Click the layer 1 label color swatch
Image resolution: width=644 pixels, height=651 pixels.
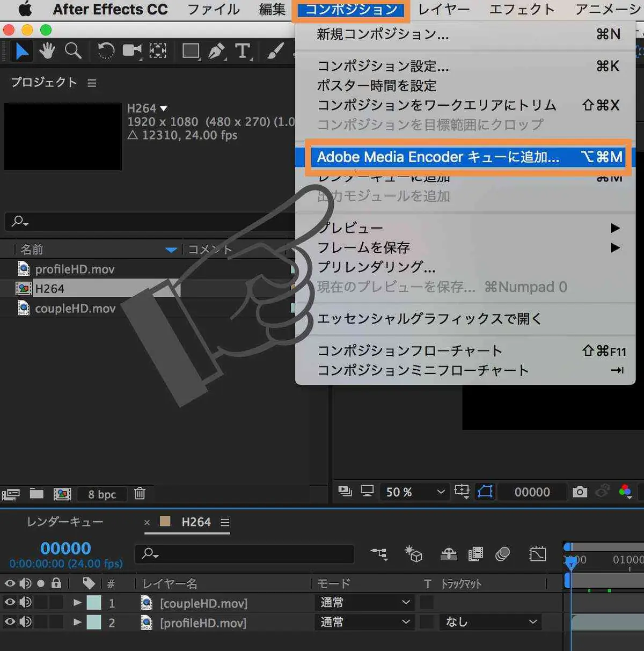pos(94,603)
